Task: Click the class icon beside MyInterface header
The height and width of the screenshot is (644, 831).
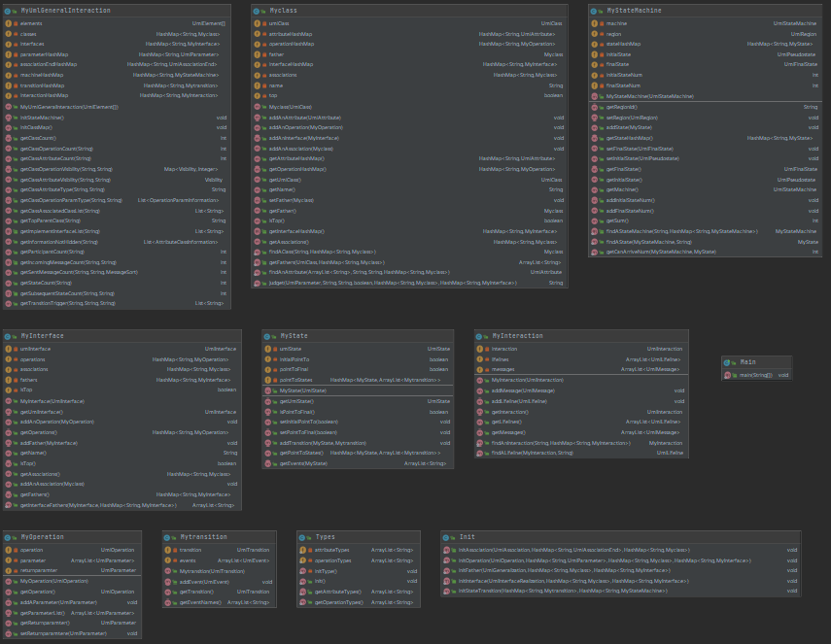Action: point(8,336)
